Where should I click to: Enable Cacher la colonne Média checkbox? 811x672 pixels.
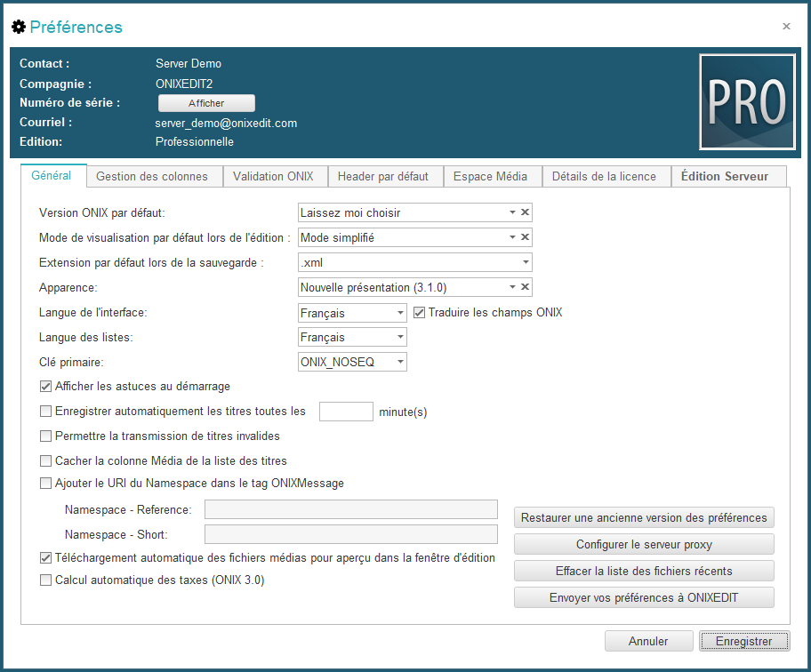(x=46, y=461)
